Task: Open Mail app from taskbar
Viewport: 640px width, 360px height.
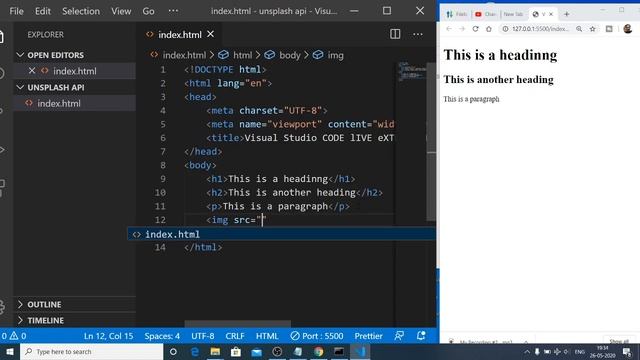Action: tap(257, 351)
